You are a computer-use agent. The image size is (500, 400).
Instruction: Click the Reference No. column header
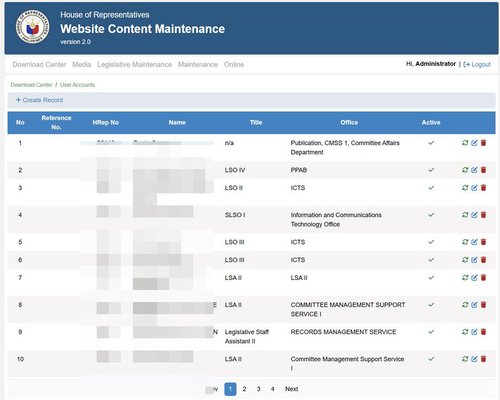click(x=56, y=123)
